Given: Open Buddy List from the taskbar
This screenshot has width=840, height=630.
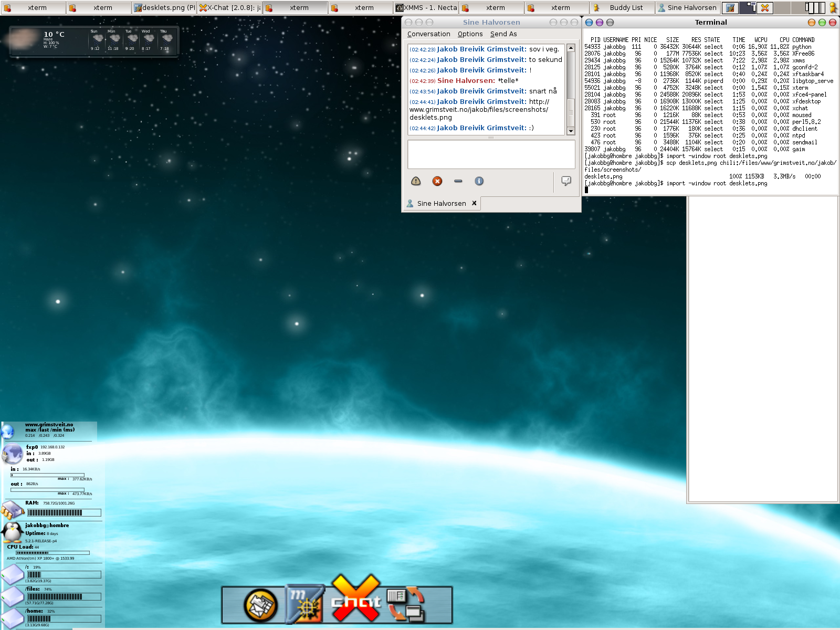Looking at the screenshot, I should click(x=622, y=8).
